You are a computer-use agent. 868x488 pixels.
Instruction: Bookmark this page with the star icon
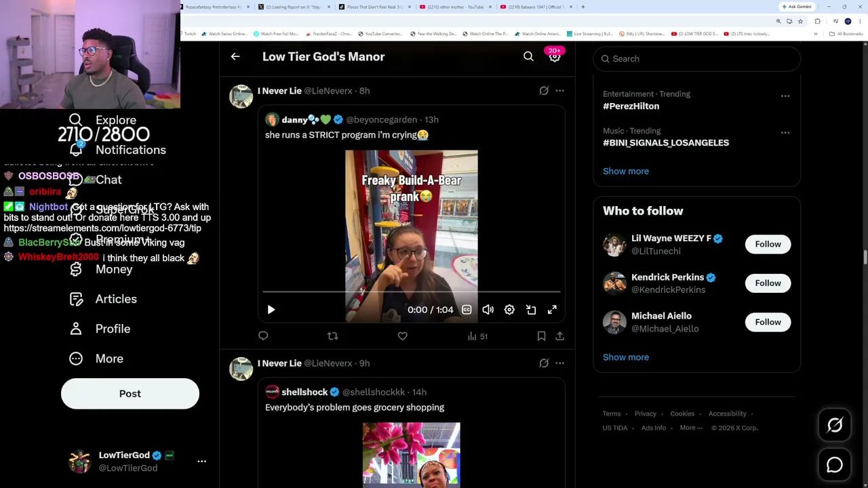(x=800, y=22)
